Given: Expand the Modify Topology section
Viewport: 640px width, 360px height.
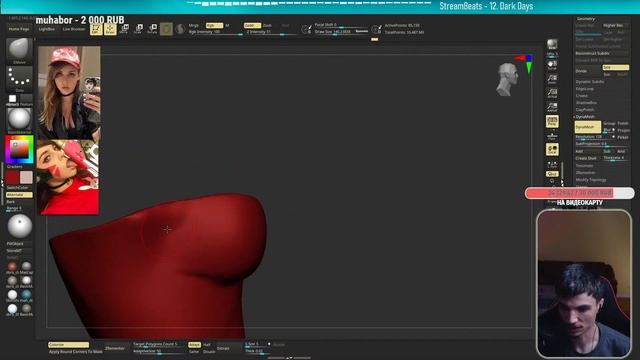Looking at the screenshot, I should (x=591, y=180).
